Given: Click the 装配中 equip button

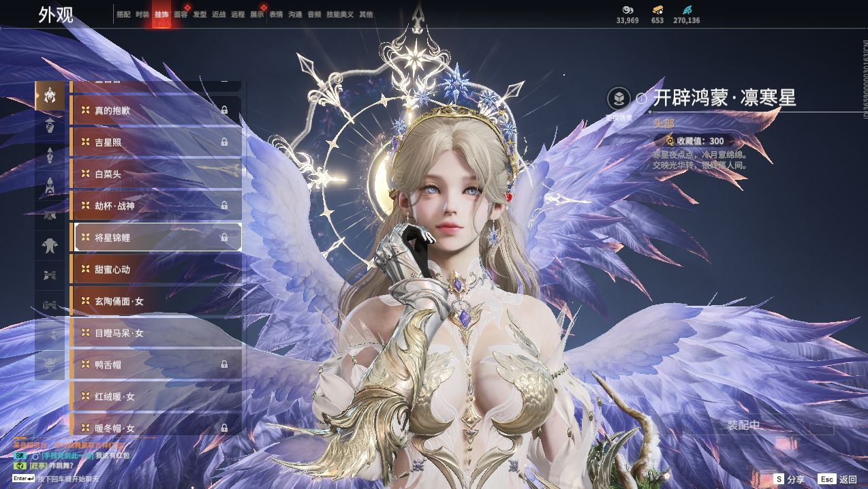Looking at the screenshot, I should (x=743, y=425).
